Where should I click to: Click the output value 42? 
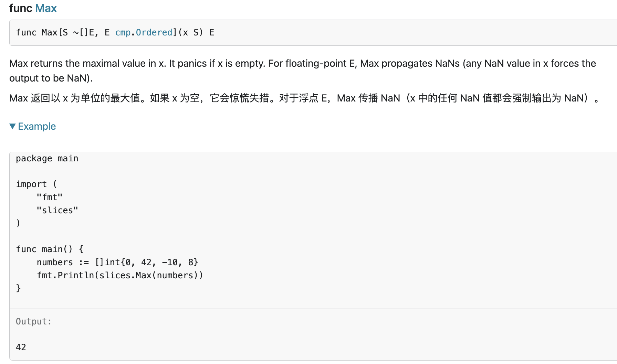(21, 347)
